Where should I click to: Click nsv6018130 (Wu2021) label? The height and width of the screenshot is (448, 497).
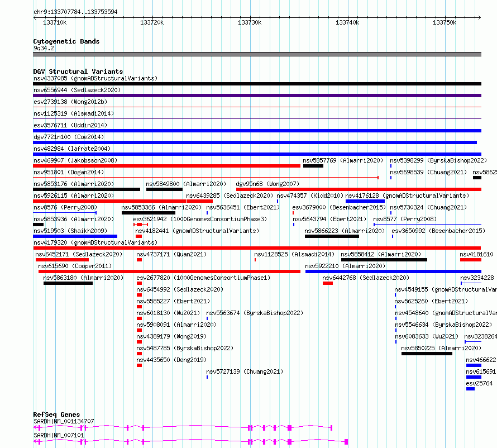click(x=168, y=313)
